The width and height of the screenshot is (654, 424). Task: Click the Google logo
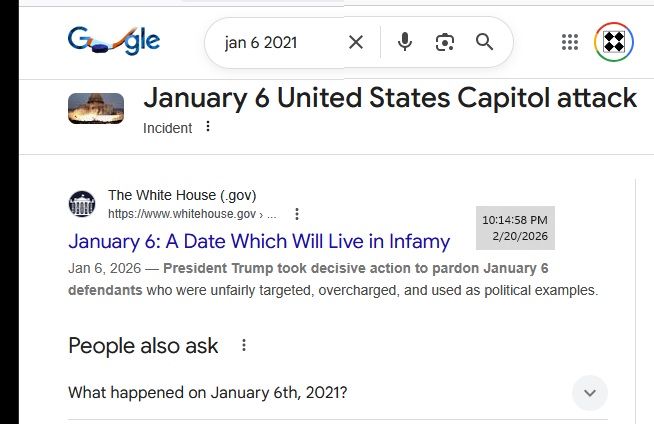click(x=114, y=41)
